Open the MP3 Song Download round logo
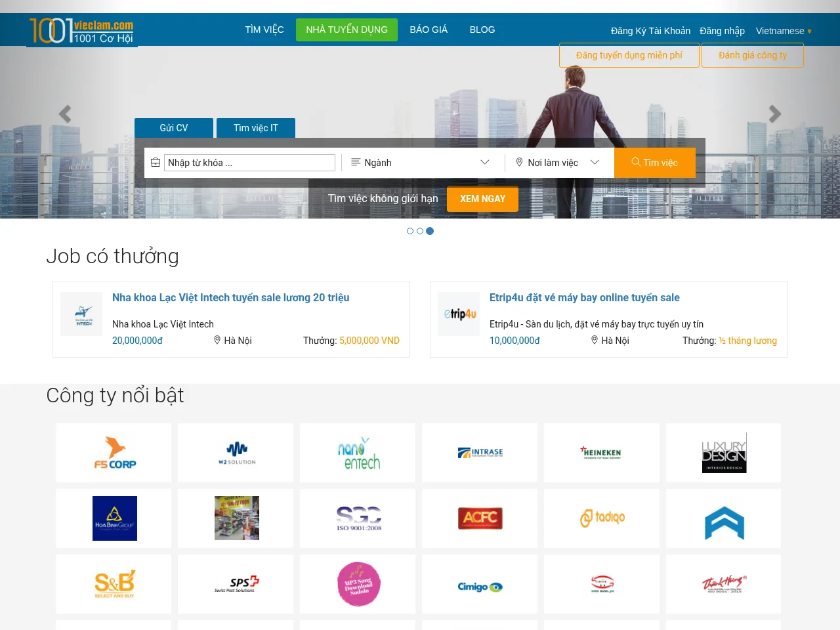 [x=358, y=584]
